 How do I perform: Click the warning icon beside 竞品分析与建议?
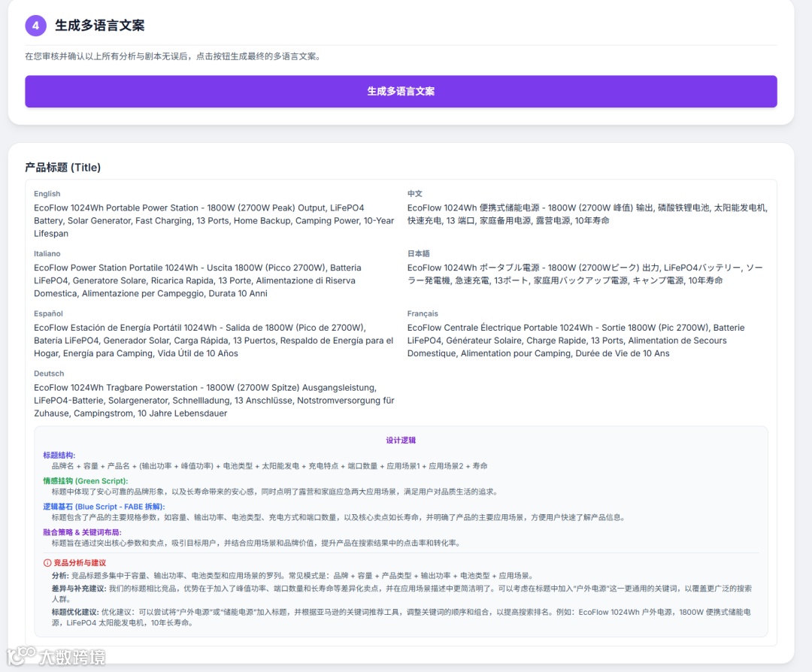tap(47, 563)
